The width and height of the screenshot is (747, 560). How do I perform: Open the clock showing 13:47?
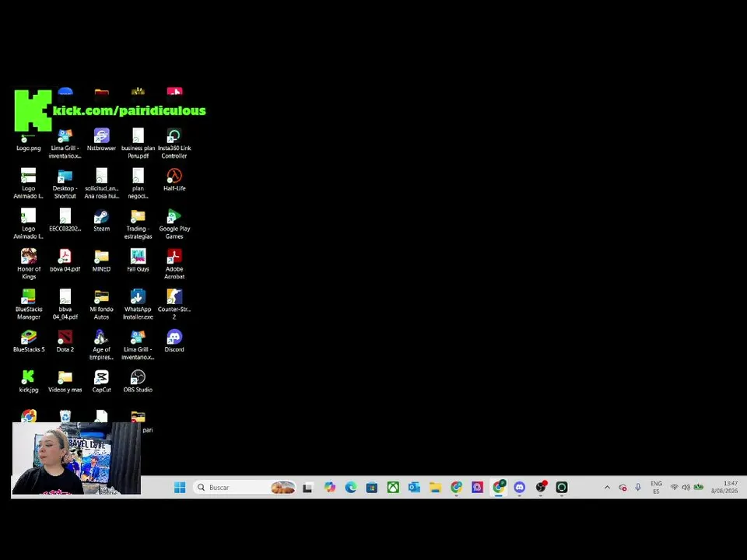pos(724,487)
